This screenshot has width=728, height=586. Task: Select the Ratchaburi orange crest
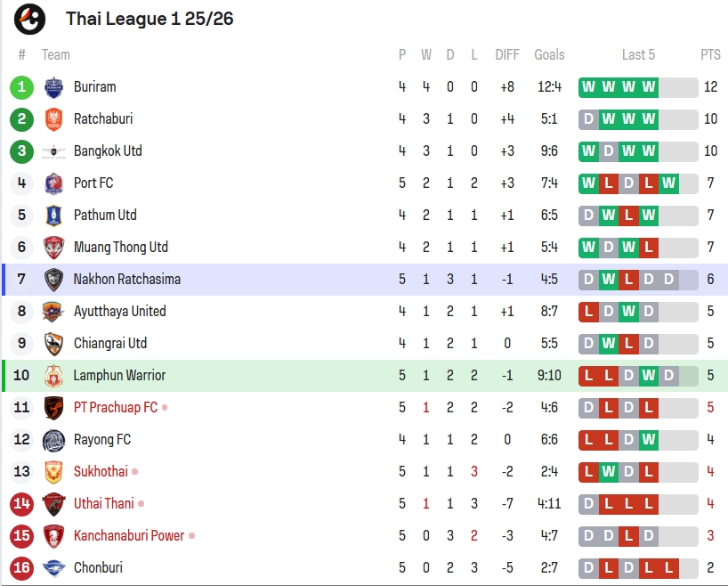pyautogui.click(x=54, y=119)
